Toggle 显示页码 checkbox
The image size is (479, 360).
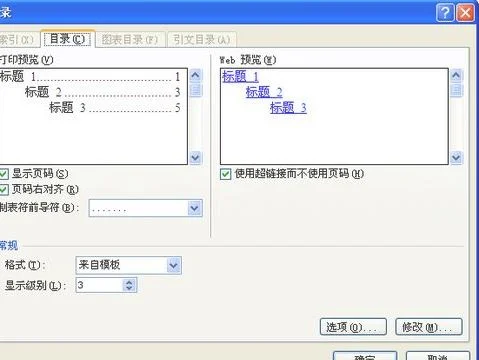(x=4, y=174)
